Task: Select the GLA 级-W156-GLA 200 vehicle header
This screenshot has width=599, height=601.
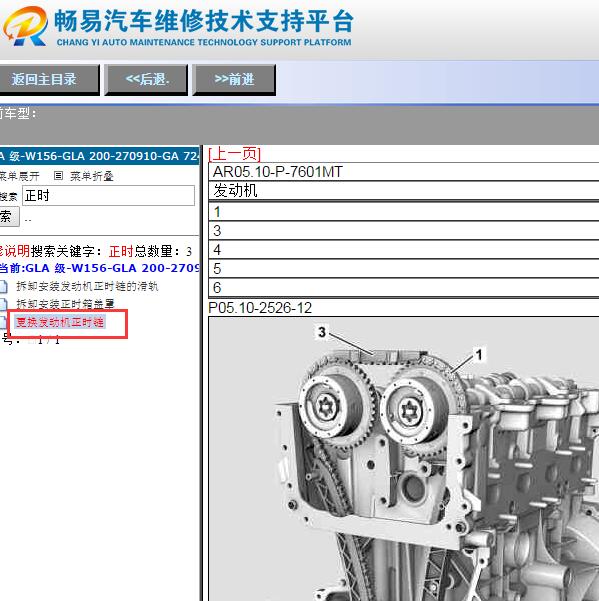Action: pos(100,156)
